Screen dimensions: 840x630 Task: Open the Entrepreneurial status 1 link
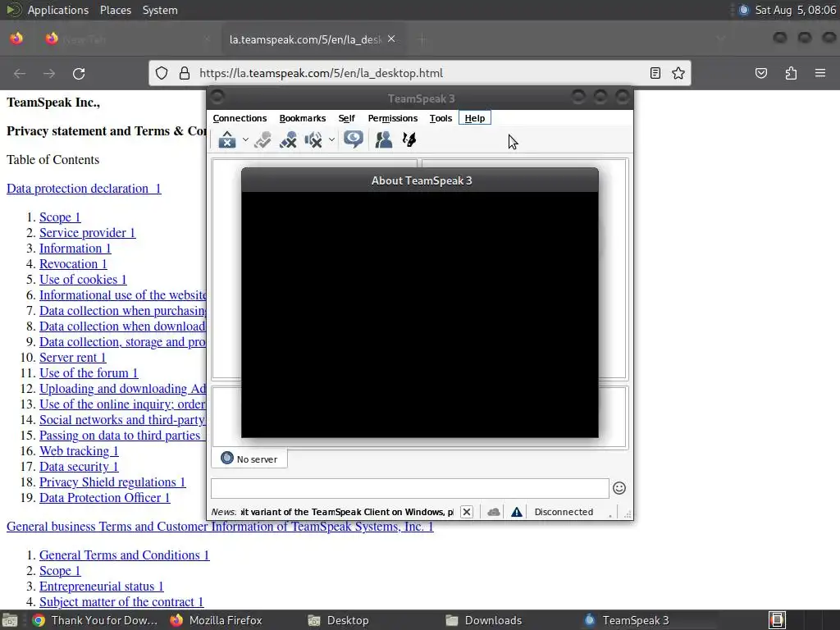pos(101,586)
